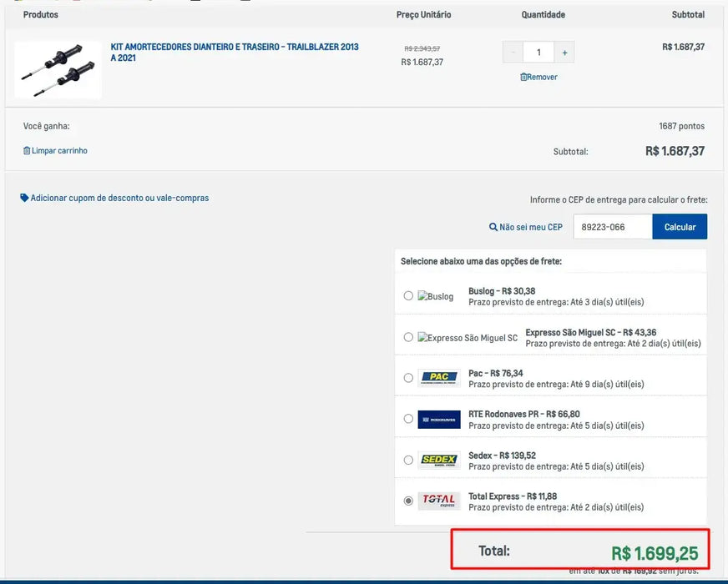
Task: Click the Total Express carrier logo
Action: (x=439, y=501)
